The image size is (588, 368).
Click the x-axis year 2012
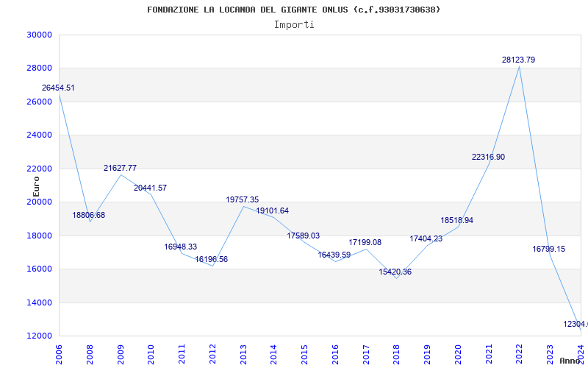coord(212,354)
